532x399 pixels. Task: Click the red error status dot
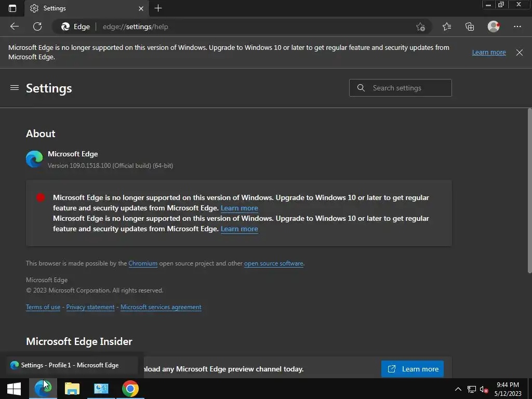pyautogui.click(x=41, y=197)
